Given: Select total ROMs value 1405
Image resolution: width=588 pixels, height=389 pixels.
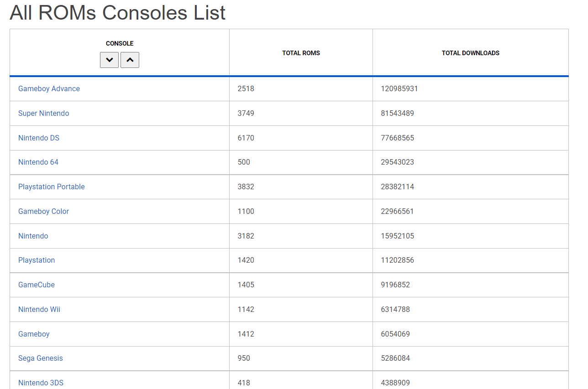Looking at the screenshot, I should [246, 285].
